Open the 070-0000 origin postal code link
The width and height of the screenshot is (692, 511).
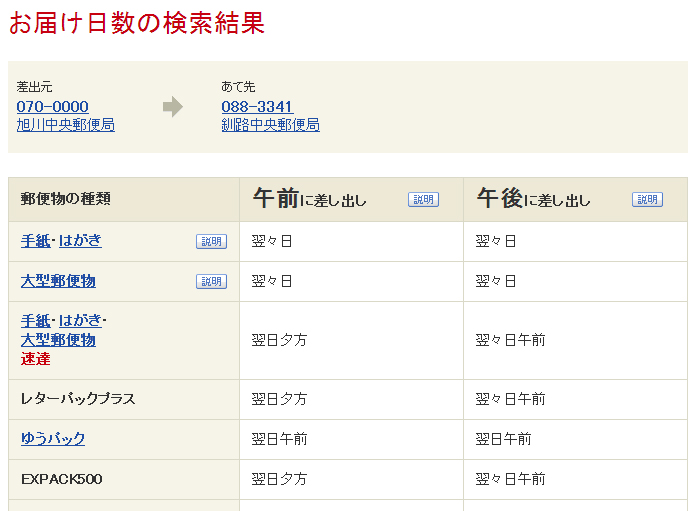pos(53,106)
